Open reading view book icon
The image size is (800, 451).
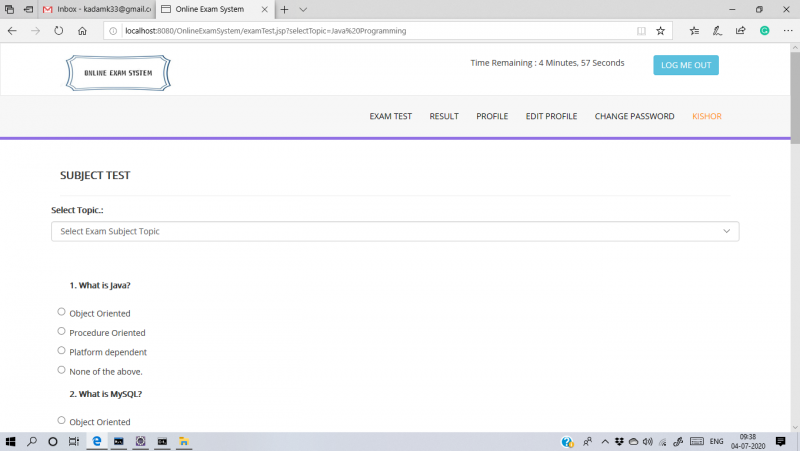pos(641,31)
